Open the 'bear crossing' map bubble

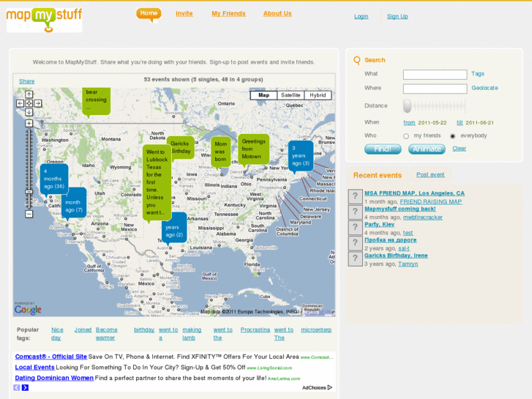pyautogui.click(x=97, y=101)
